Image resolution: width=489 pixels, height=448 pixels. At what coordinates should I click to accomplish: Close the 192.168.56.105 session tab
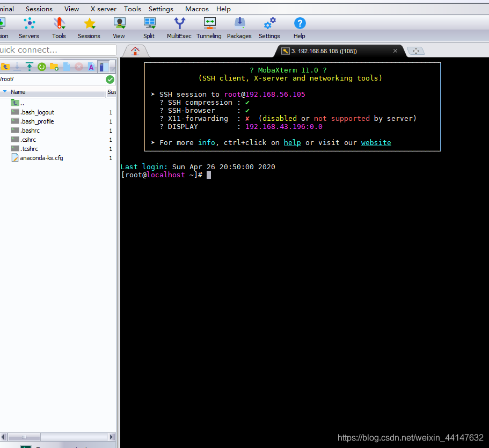tap(395, 51)
